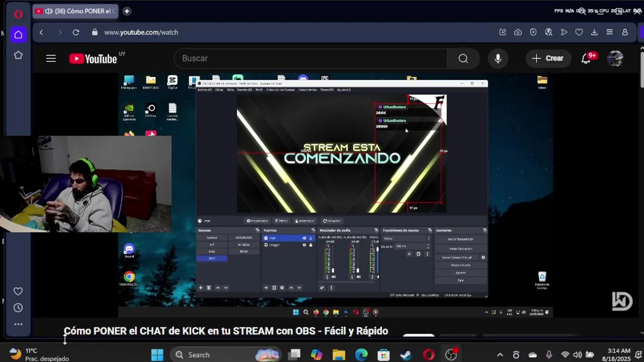This screenshot has width=644, height=362.
Task: Toggle lock on the chat source
Action: tap(310, 238)
